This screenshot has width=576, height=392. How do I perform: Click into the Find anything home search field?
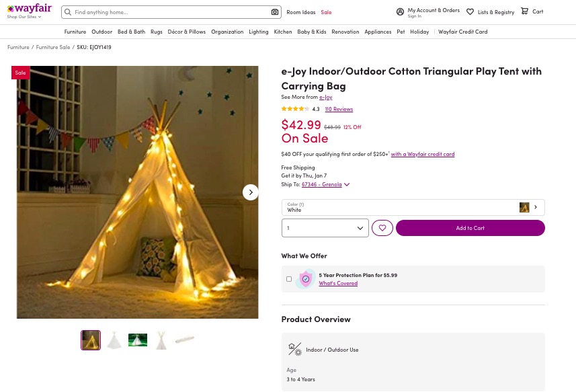pyautogui.click(x=171, y=12)
